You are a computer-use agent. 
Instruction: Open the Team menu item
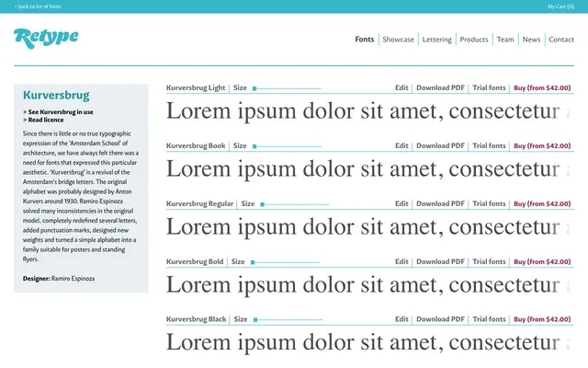[x=505, y=40]
